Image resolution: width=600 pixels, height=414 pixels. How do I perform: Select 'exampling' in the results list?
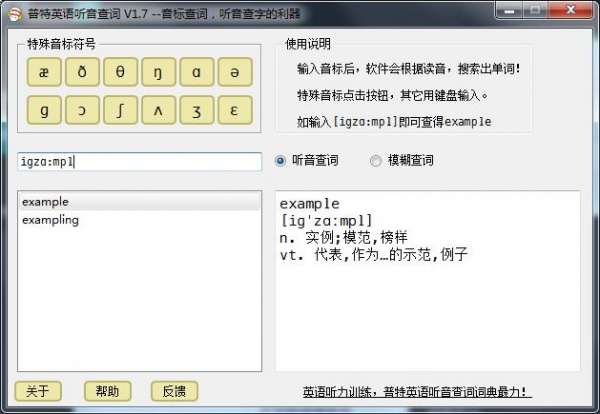(140, 220)
